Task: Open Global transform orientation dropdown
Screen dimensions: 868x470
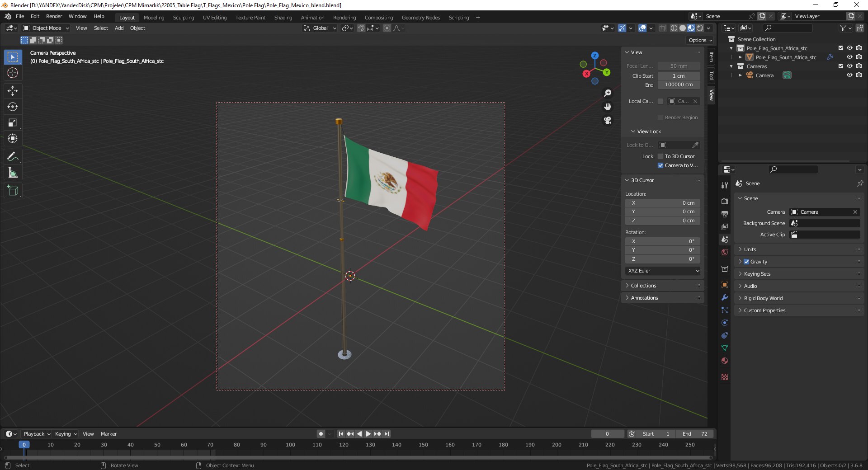Action: point(320,28)
